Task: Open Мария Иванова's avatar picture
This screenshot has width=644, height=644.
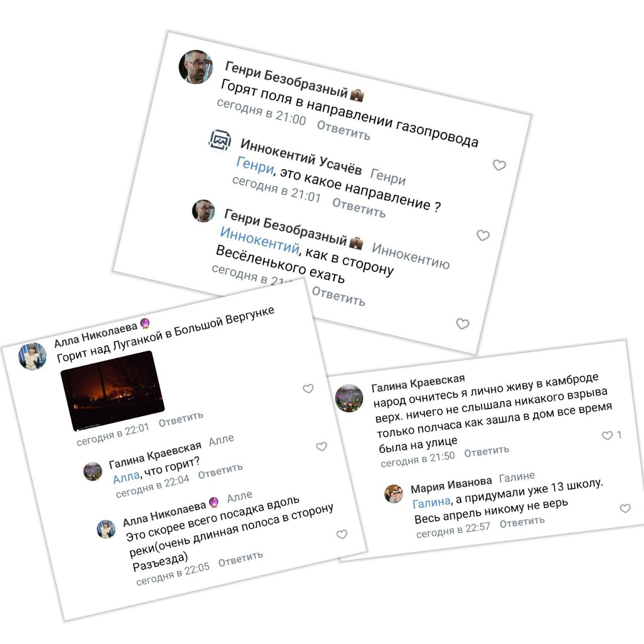Action: (x=394, y=494)
